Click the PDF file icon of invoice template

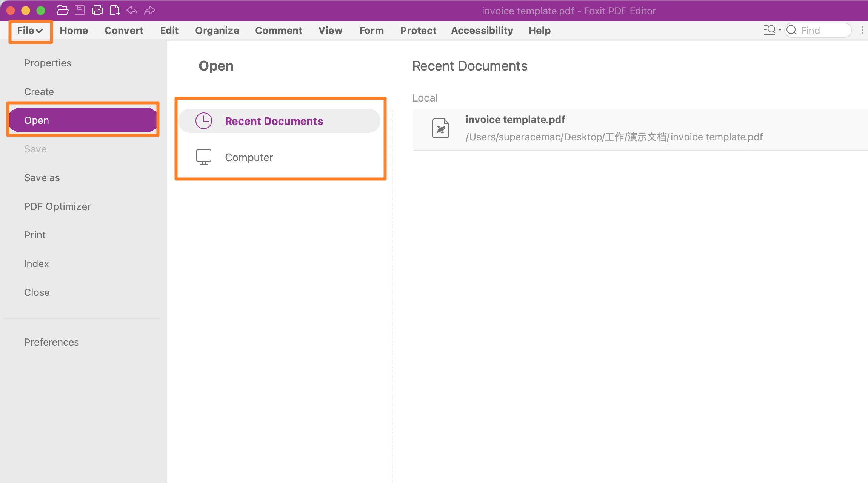[440, 128]
